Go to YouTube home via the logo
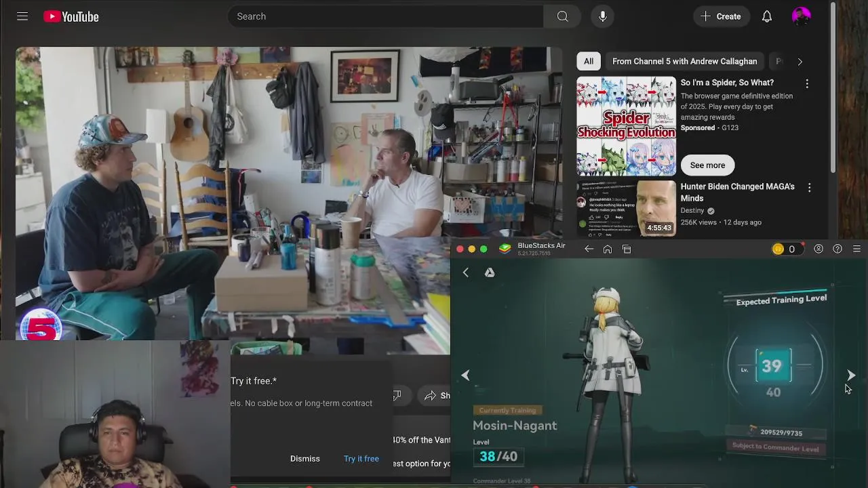This screenshot has height=488, width=868. (x=71, y=16)
